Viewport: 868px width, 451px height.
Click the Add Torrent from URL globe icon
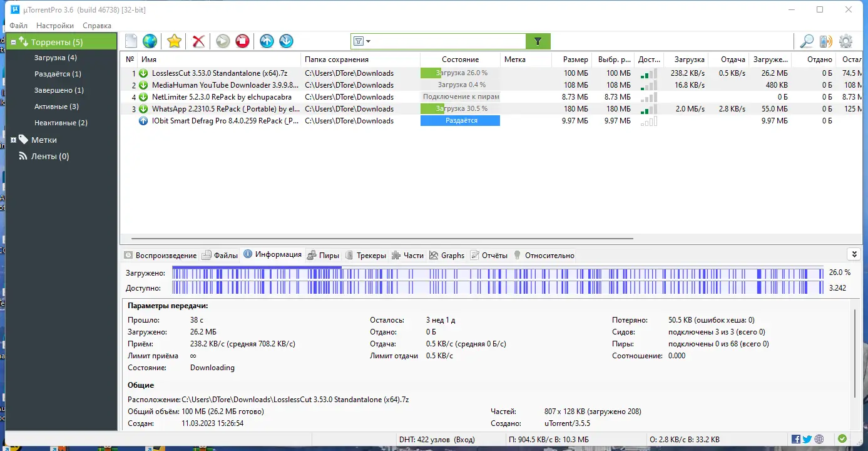click(150, 41)
